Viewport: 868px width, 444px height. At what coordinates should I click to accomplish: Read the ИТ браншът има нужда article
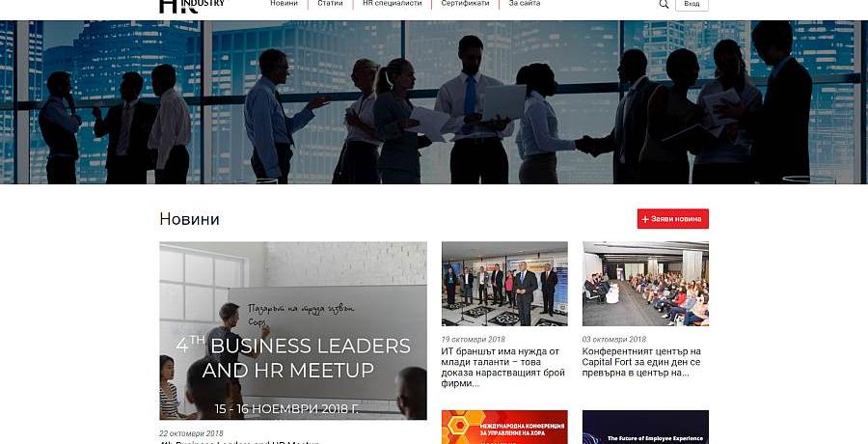[x=502, y=367]
